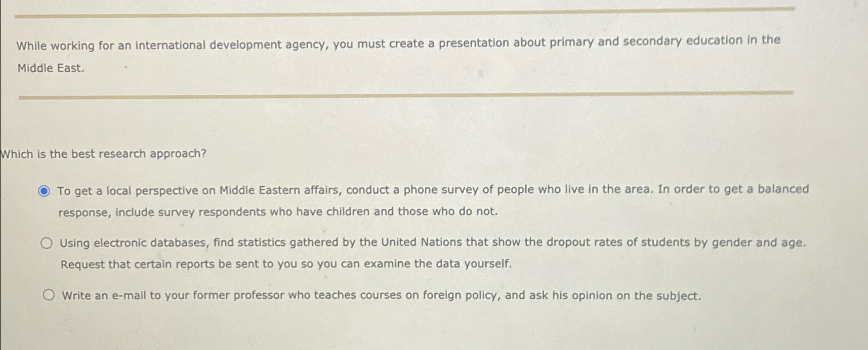Click the currently selected first radio button
The image size is (868, 350).
pos(45,190)
